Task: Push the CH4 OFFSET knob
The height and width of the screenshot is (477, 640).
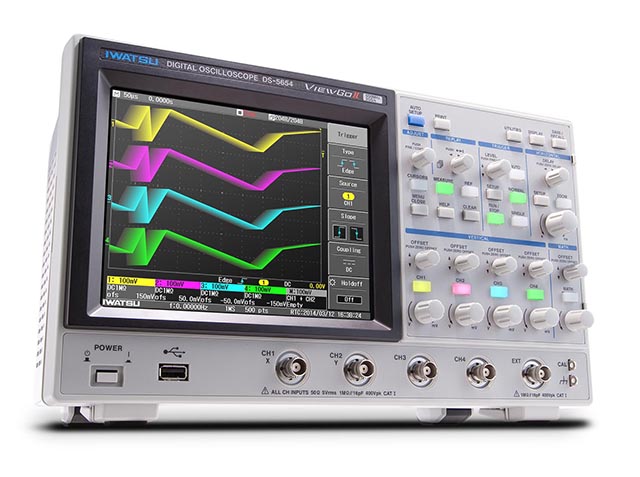Action: coord(540,269)
